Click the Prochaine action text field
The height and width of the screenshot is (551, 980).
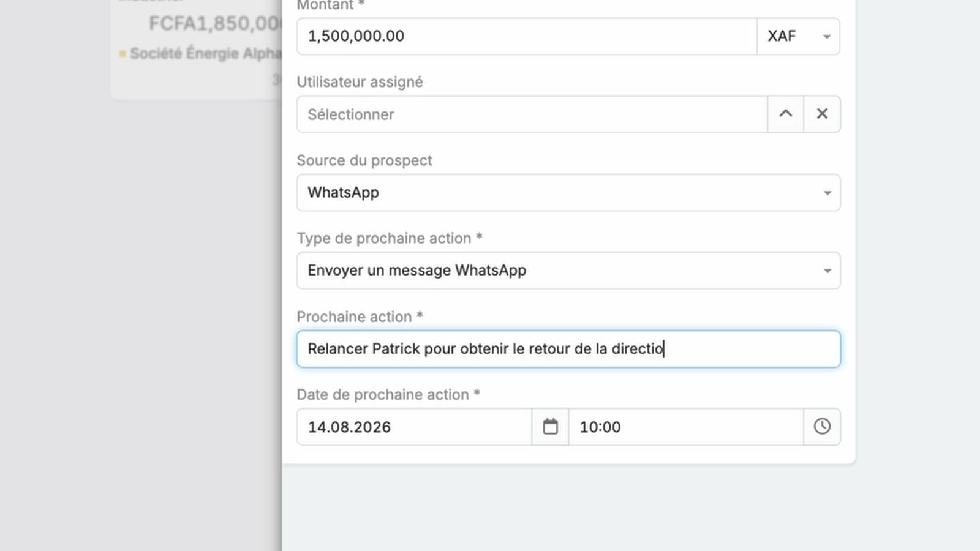pyautogui.click(x=568, y=349)
